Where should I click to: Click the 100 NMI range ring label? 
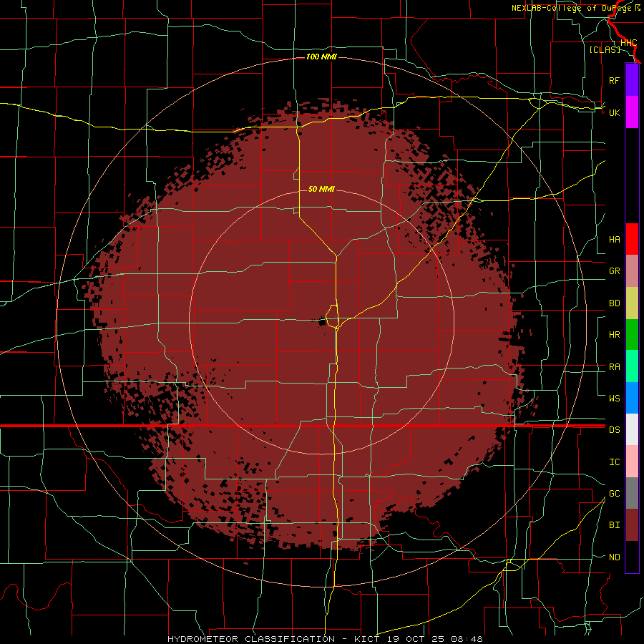(x=321, y=57)
